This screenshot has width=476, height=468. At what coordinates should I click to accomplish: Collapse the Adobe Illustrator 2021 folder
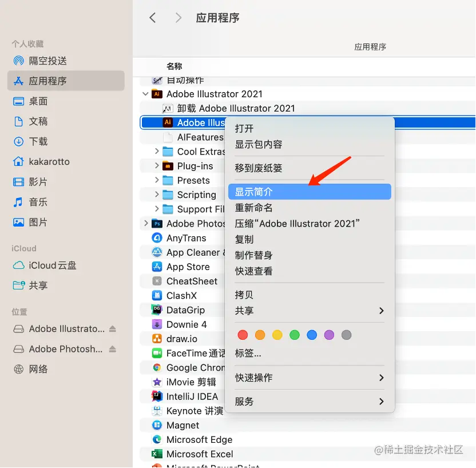[145, 94]
